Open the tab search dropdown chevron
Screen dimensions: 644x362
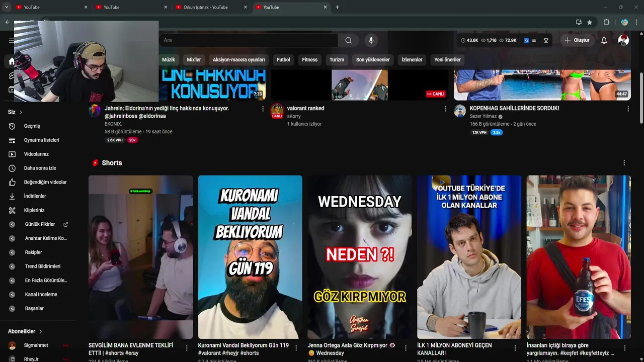(x=7, y=7)
